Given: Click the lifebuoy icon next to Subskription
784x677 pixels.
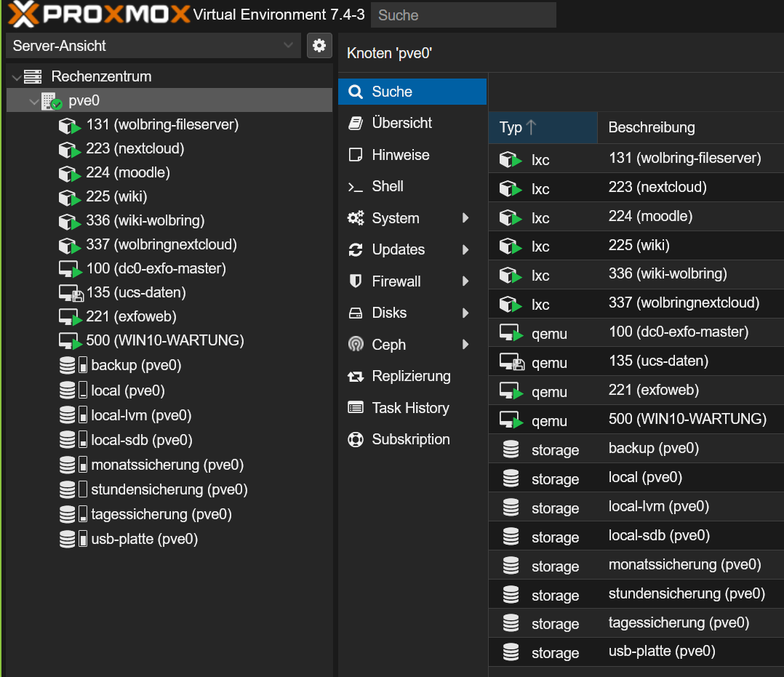Looking at the screenshot, I should click(356, 439).
